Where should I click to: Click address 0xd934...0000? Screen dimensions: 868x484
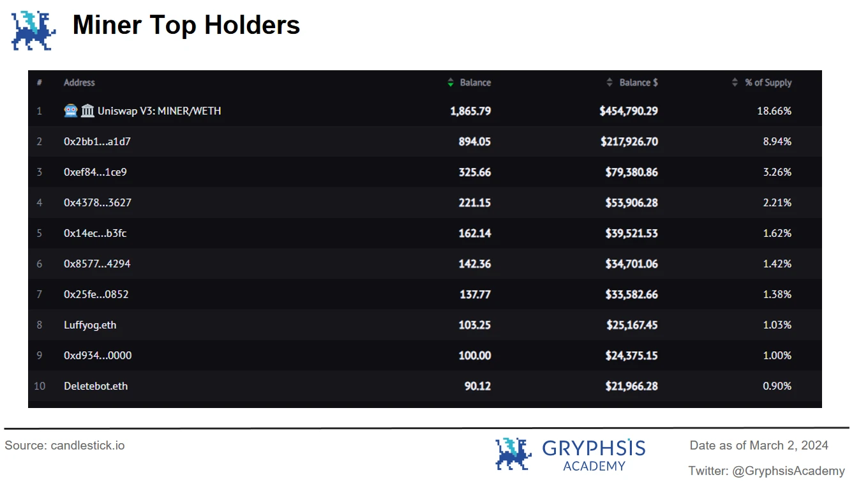98,356
